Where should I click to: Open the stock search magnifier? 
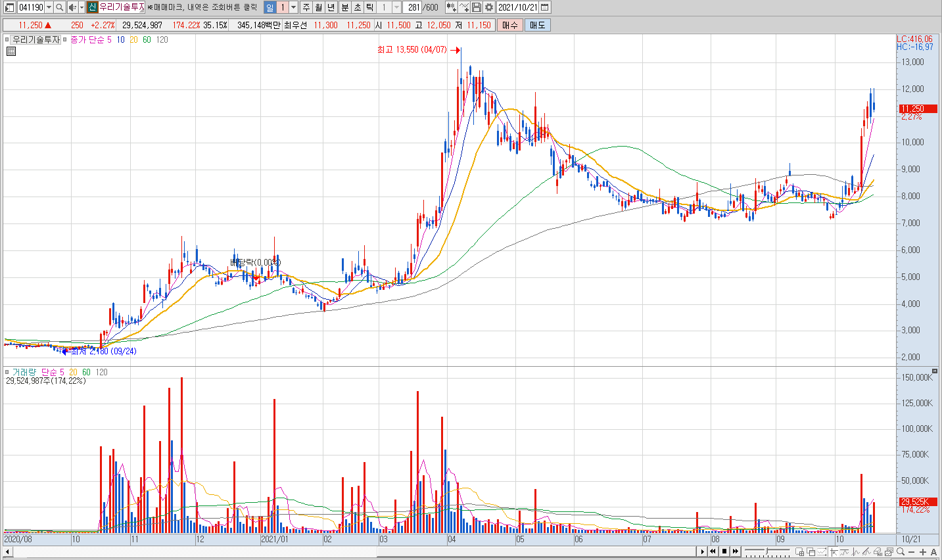59,7
